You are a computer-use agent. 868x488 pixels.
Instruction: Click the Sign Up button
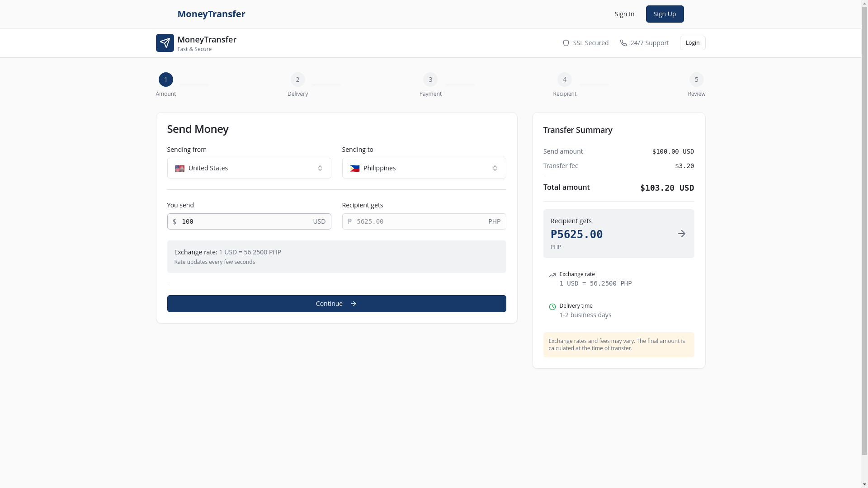tap(664, 14)
